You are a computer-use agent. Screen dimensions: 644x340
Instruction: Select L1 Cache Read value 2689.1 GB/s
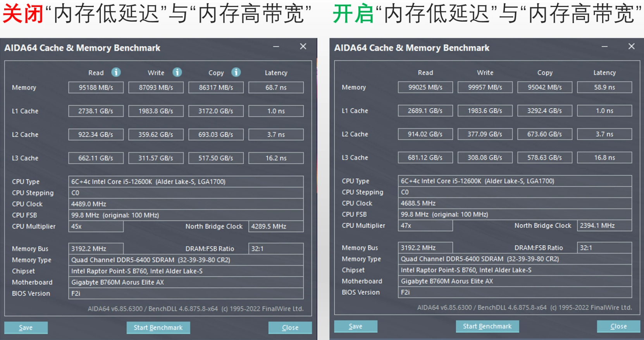(x=425, y=111)
